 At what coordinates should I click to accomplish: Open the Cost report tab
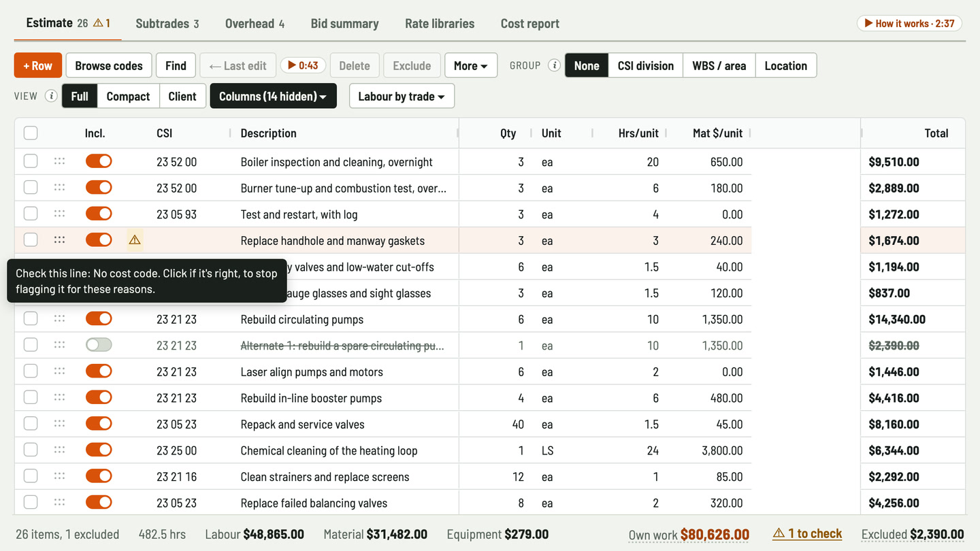click(530, 23)
